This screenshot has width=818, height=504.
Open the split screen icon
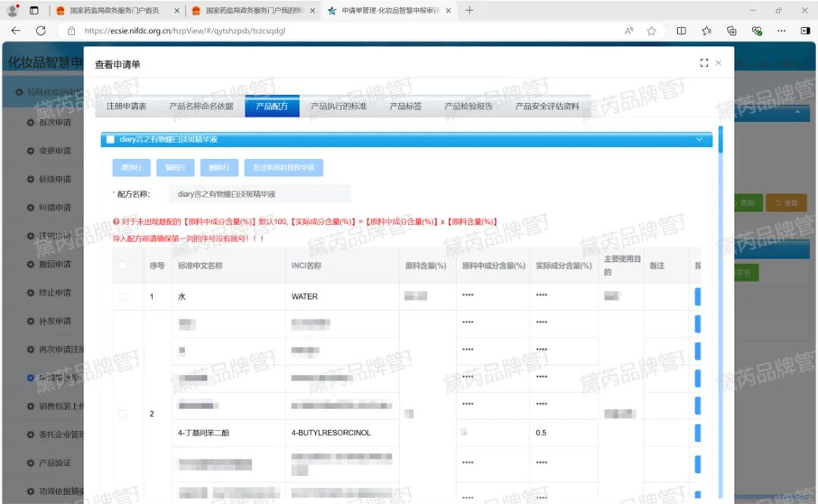pos(681,31)
